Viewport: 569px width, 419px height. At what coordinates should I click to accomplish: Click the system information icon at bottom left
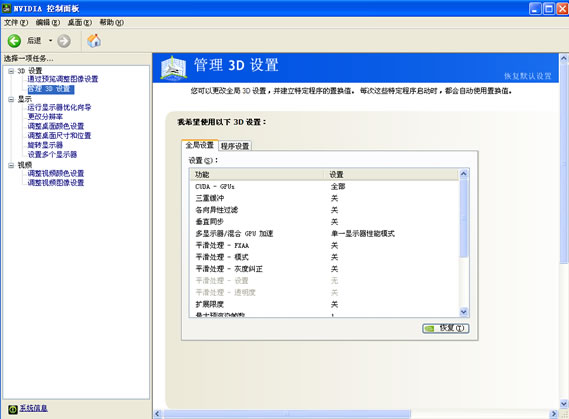pyautogui.click(x=12, y=409)
